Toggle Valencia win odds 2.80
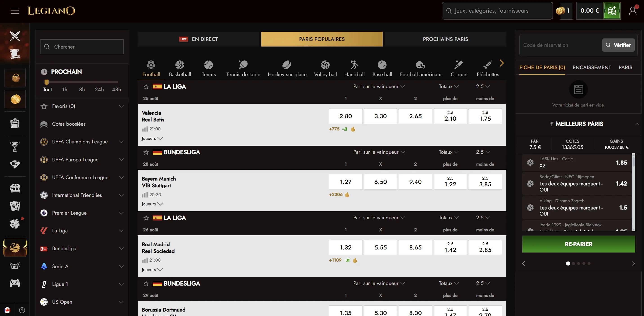The height and width of the screenshot is (316, 644). click(346, 116)
